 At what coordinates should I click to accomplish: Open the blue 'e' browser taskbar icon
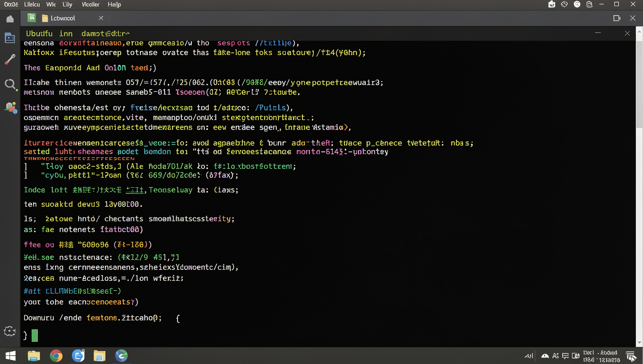tap(78, 356)
